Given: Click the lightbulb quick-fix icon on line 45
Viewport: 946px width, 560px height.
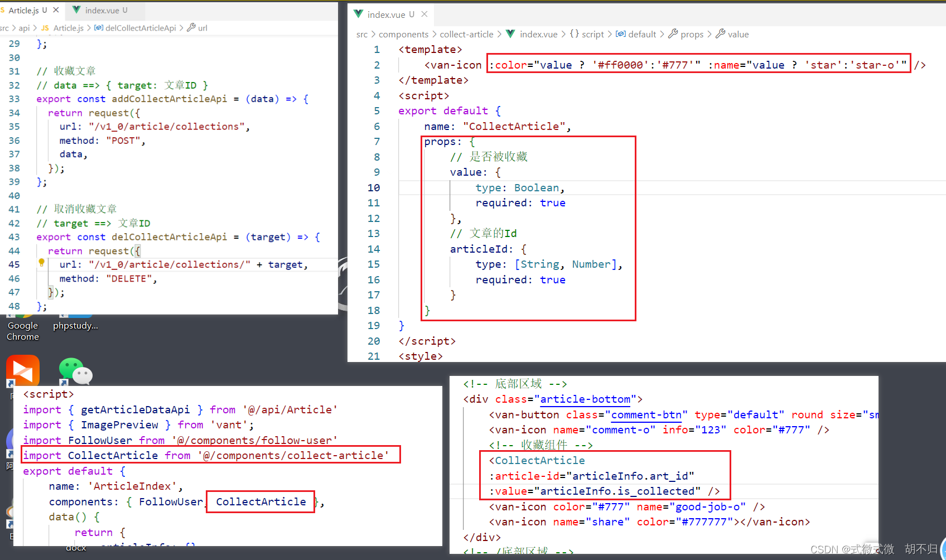Looking at the screenshot, I should 41,263.
